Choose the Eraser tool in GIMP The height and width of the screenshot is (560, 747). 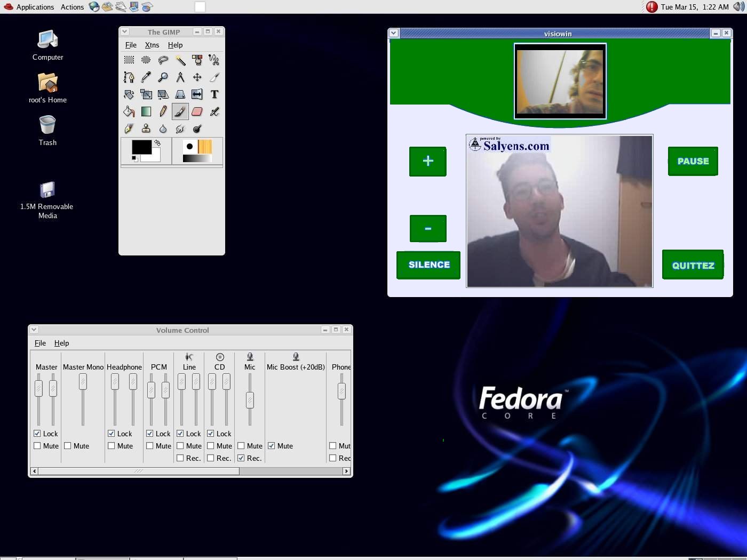(197, 111)
